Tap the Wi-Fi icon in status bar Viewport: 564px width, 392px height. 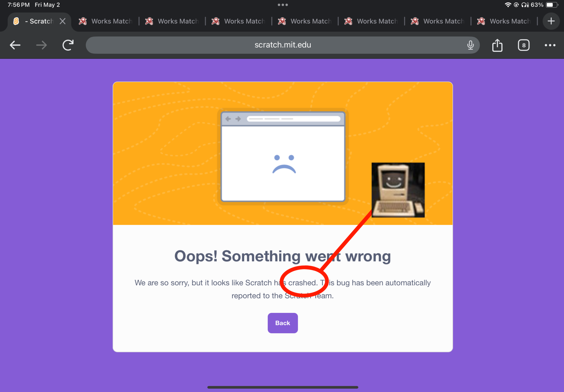[508, 5]
